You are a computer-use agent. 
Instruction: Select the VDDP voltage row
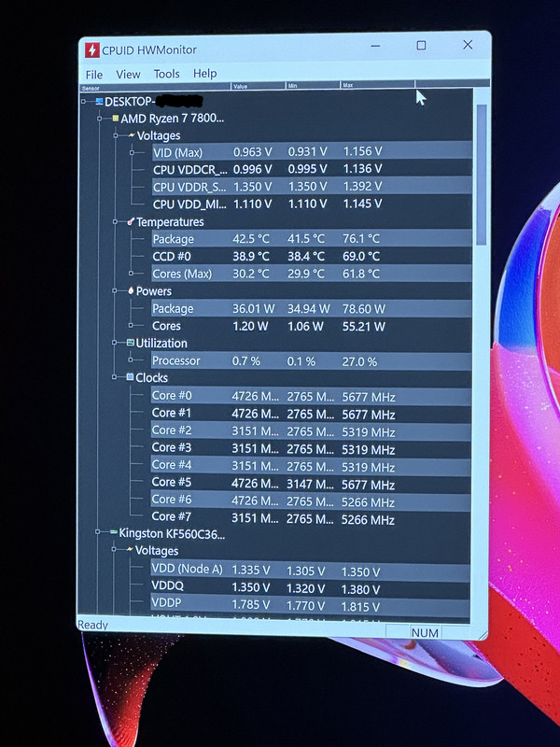pos(310,604)
